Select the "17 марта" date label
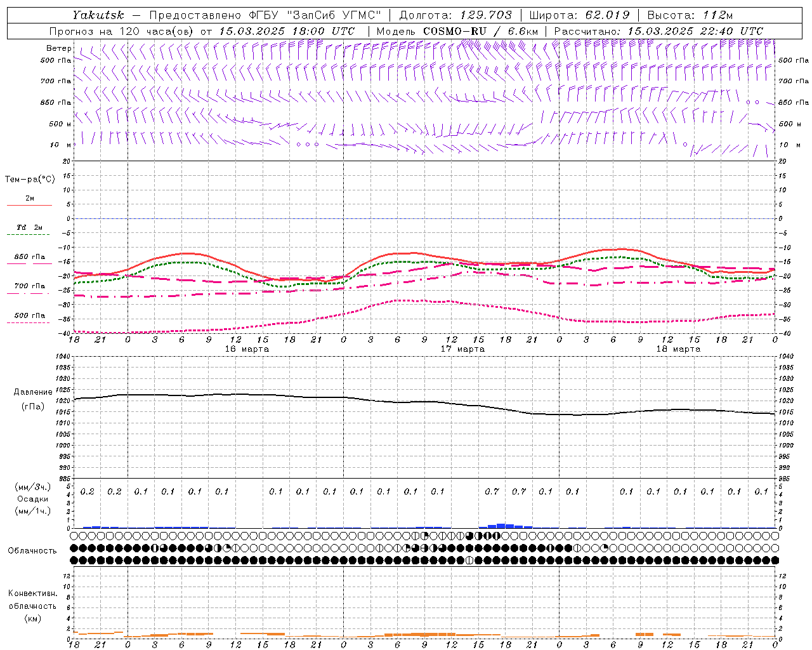This screenshot has height=650, width=812. 463,349
